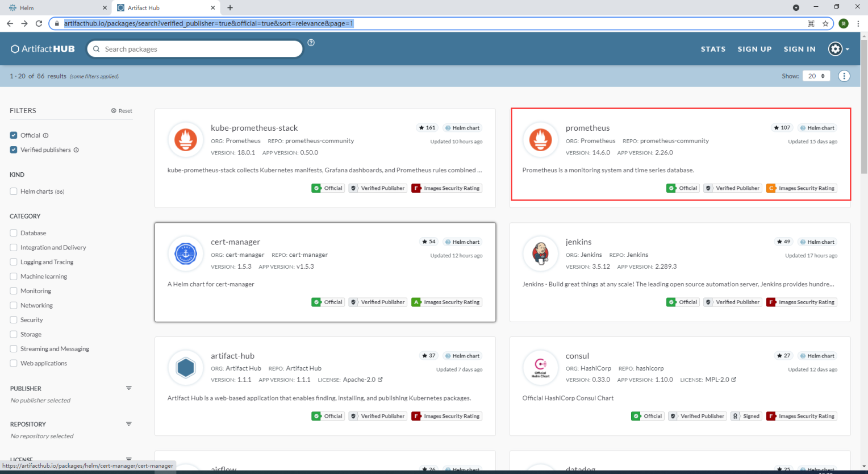
Task: Click the 161 stars badge on kube-prometheus-stack
Action: tap(427, 128)
